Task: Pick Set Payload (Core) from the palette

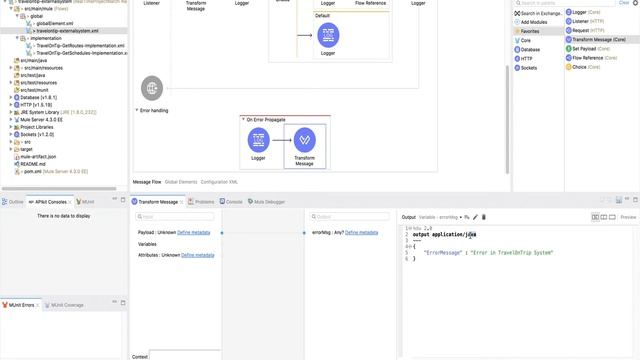Action: pos(587,49)
